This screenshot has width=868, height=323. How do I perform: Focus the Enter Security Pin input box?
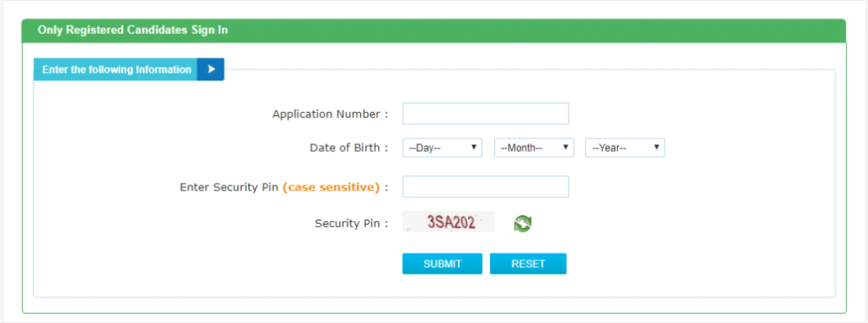pos(485,187)
